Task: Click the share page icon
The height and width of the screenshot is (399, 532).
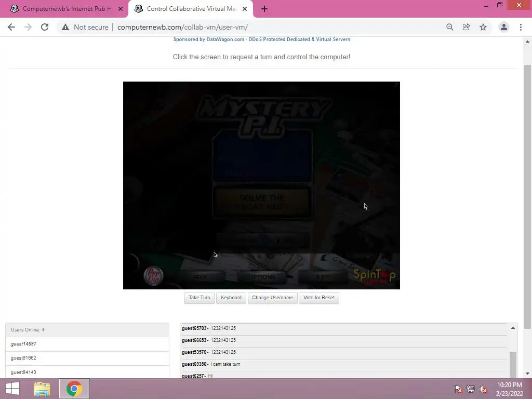Action: 467,27
